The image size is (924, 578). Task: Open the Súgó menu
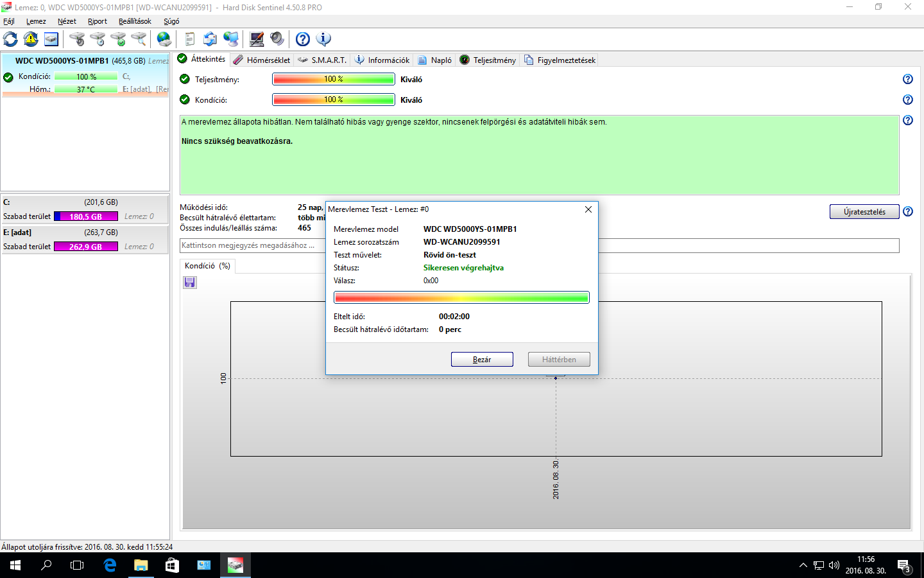point(171,21)
